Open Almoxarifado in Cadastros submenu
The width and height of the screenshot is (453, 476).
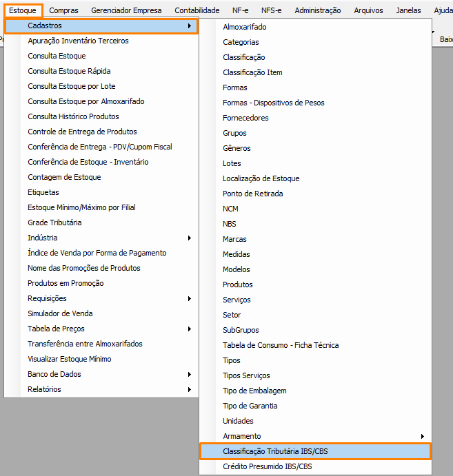pyautogui.click(x=315, y=27)
